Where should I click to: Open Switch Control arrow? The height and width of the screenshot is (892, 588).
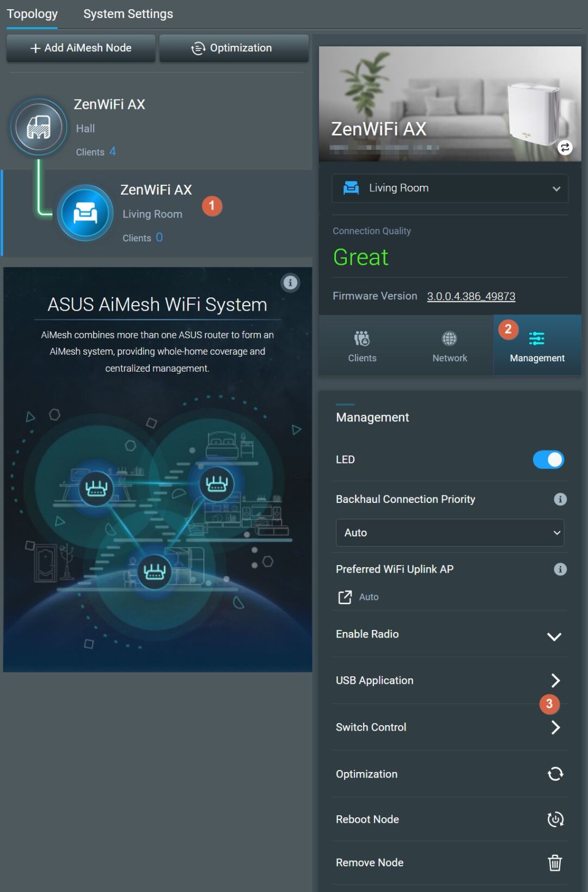(x=555, y=727)
